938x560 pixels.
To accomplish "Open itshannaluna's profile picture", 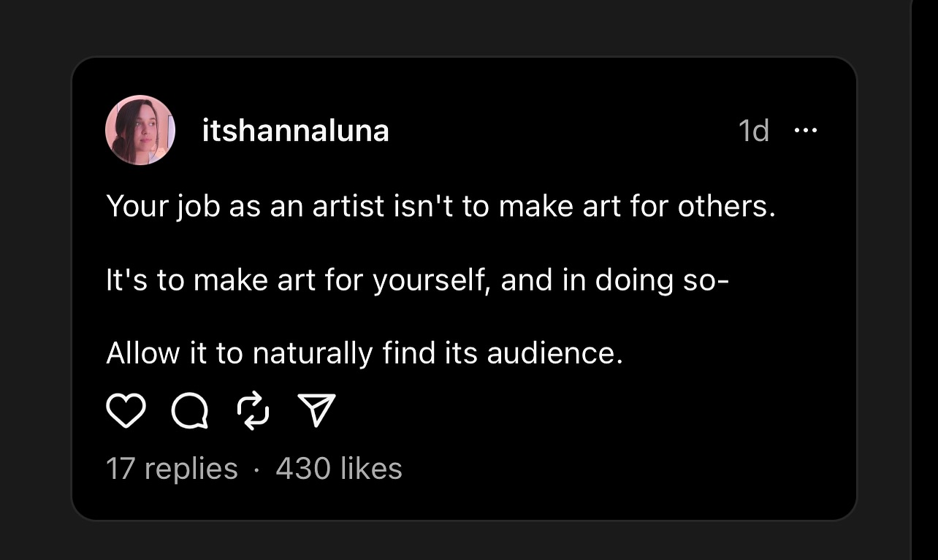I will coord(140,129).
